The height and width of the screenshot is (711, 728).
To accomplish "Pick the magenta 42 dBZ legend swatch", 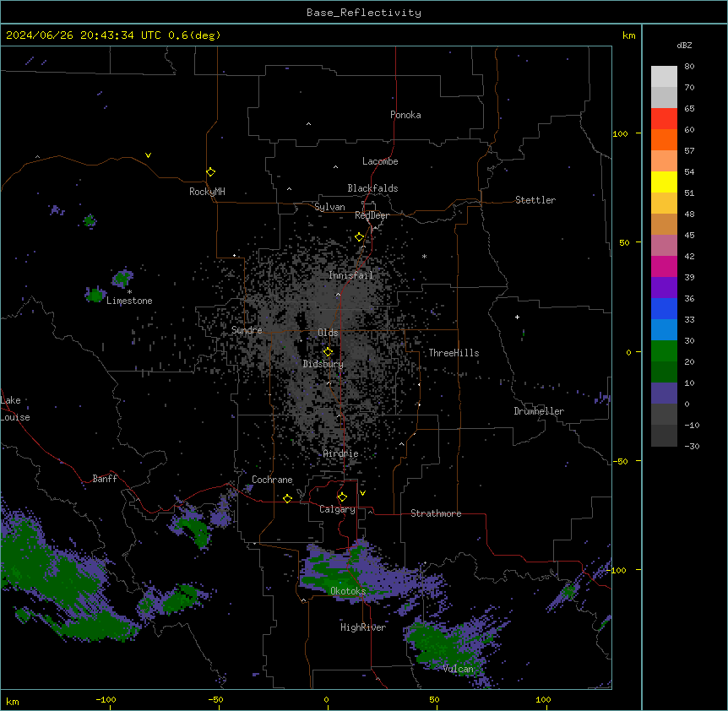I will click(x=664, y=266).
